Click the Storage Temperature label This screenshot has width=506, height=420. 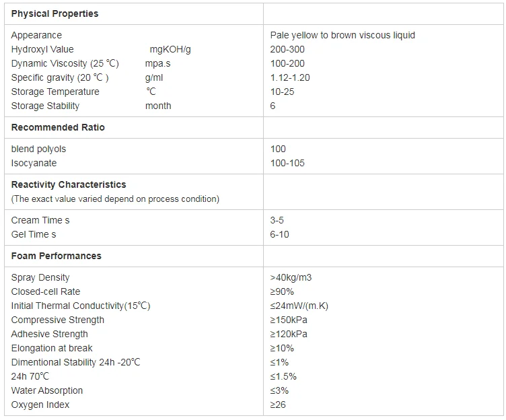(55, 92)
